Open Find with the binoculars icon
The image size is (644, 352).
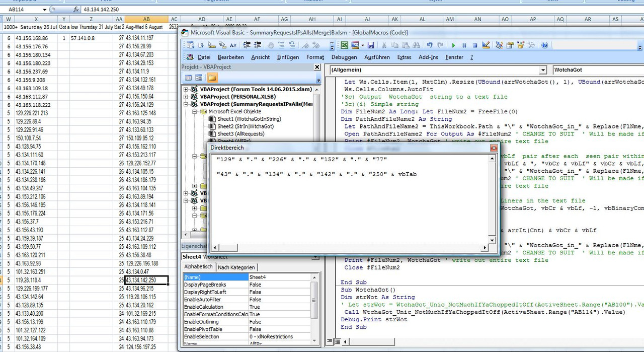pyautogui.click(x=416, y=45)
